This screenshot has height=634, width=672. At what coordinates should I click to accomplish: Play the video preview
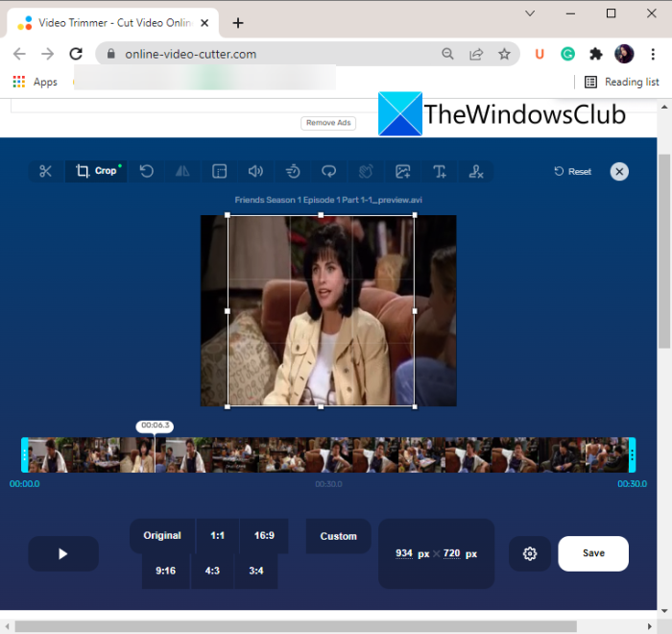tap(63, 553)
